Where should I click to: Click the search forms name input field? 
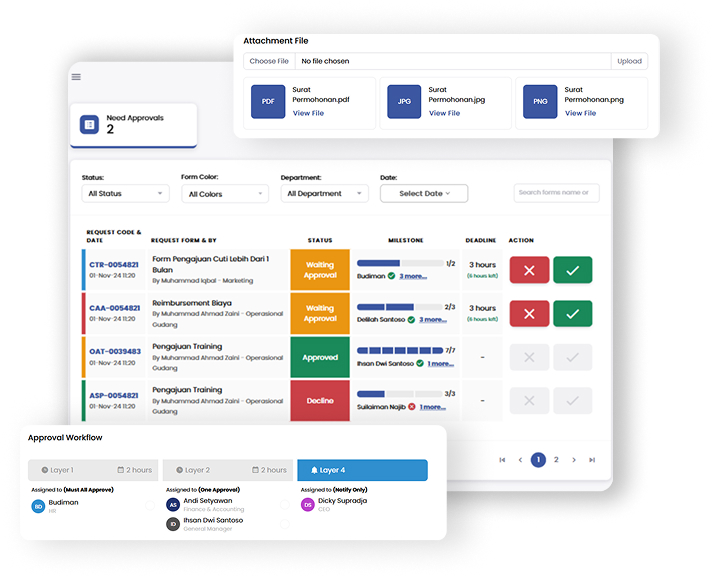[x=556, y=193]
